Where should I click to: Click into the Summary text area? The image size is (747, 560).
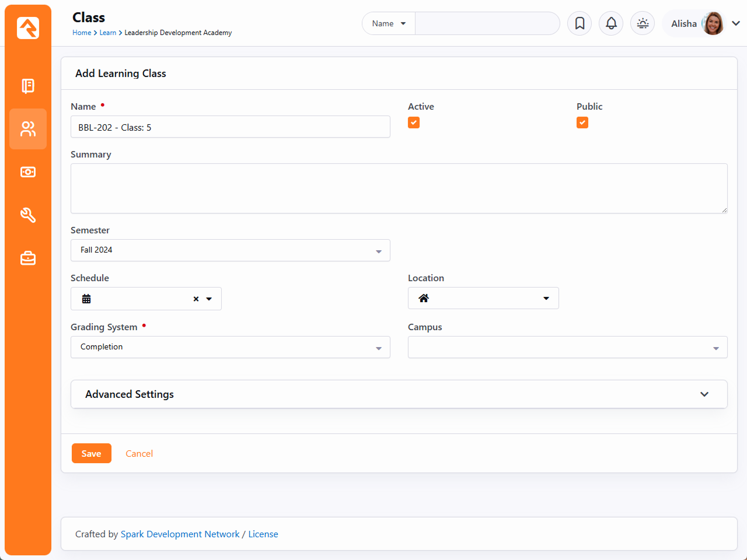pyautogui.click(x=399, y=188)
